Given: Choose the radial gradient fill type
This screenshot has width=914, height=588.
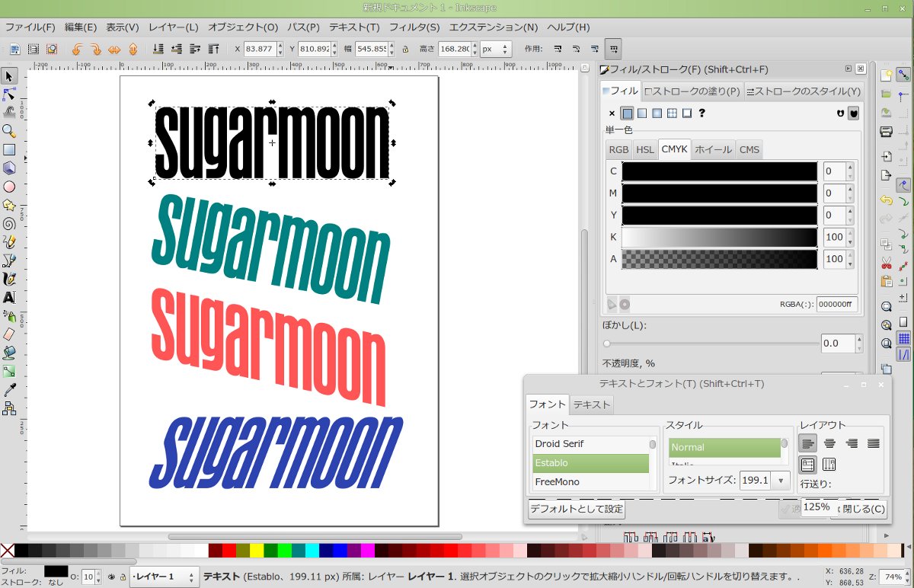Looking at the screenshot, I should 657,113.
